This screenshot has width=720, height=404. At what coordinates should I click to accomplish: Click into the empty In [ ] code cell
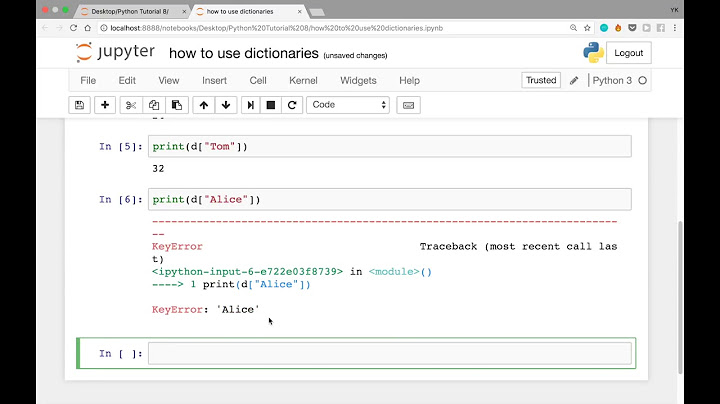coord(390,354)
